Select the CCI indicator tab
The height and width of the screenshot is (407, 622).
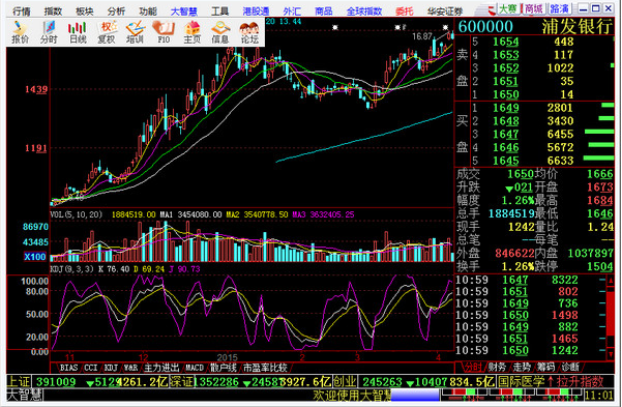(x=91, y=367)
